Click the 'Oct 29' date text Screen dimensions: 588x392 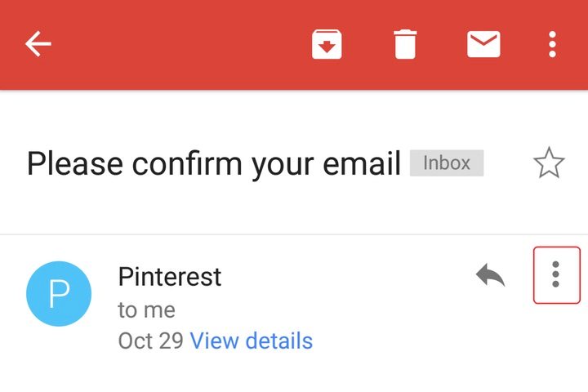(x=150, y=341)
